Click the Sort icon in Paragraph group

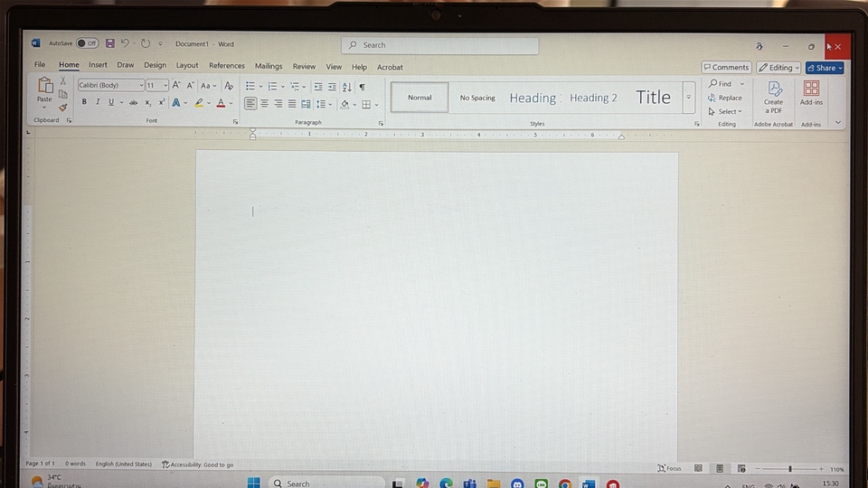(x=347, y=87)
